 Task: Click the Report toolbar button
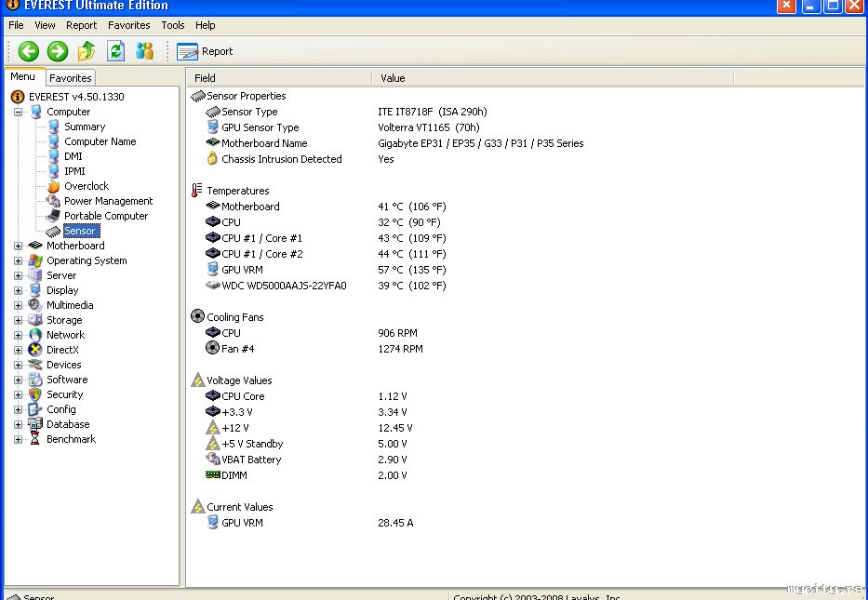click(205, 51)
